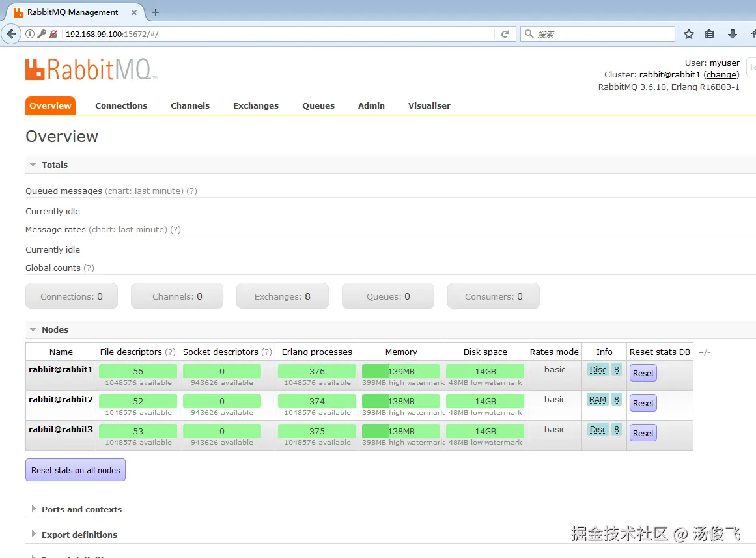Viewport: 756px width, 558px height.
Task: Click the Erlang R16B03-1 version link
Action: (x=705, y=87)
